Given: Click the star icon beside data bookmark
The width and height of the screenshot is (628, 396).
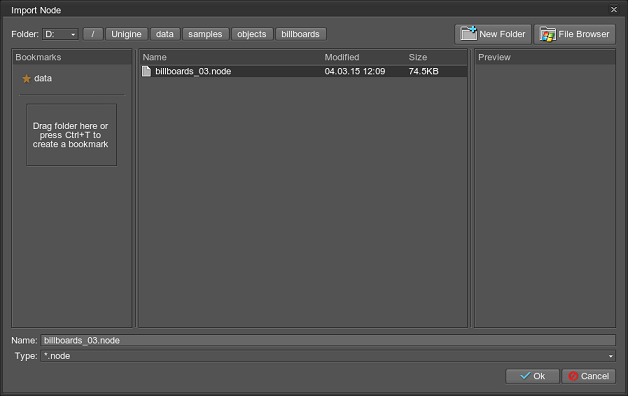Looking at the screenshot, I should 26,78.
